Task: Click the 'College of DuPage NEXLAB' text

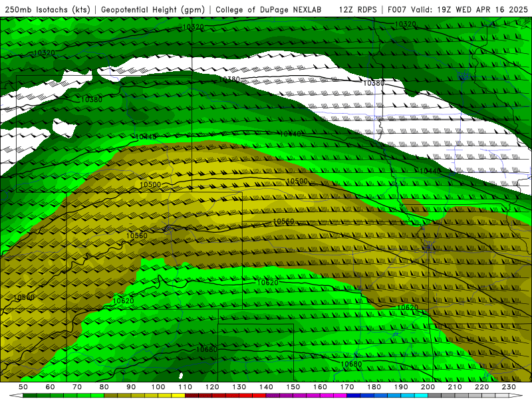Action: click(x=269, y=9)
